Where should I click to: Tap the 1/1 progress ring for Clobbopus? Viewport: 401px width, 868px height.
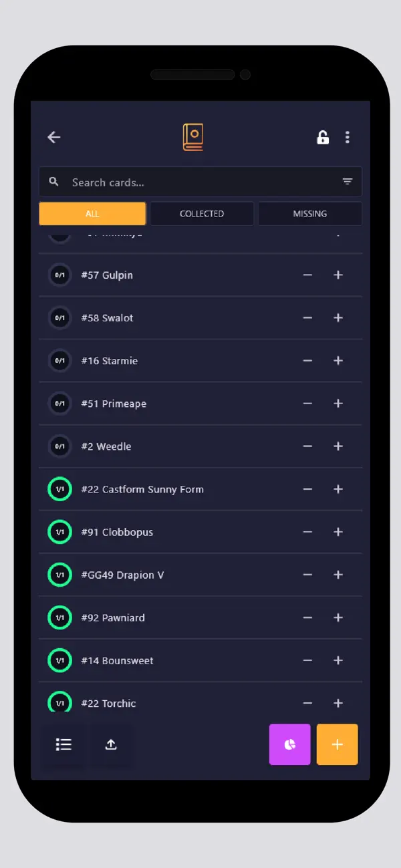(x=59, y=532)
